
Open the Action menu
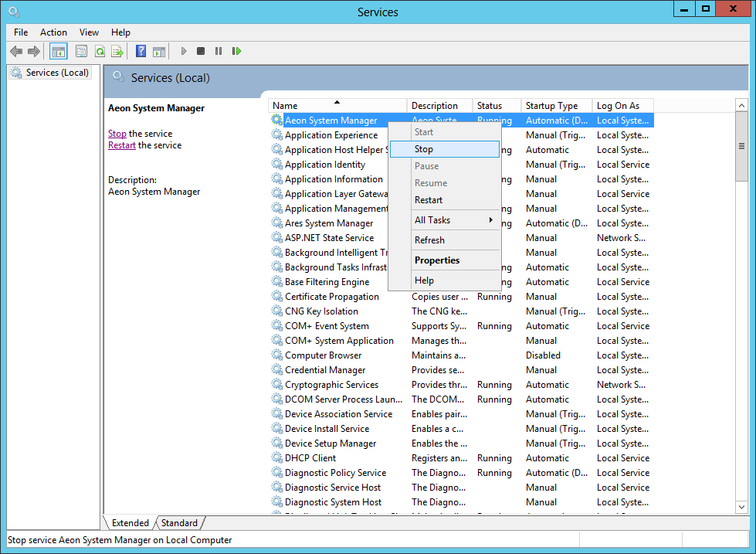point(53,32)
